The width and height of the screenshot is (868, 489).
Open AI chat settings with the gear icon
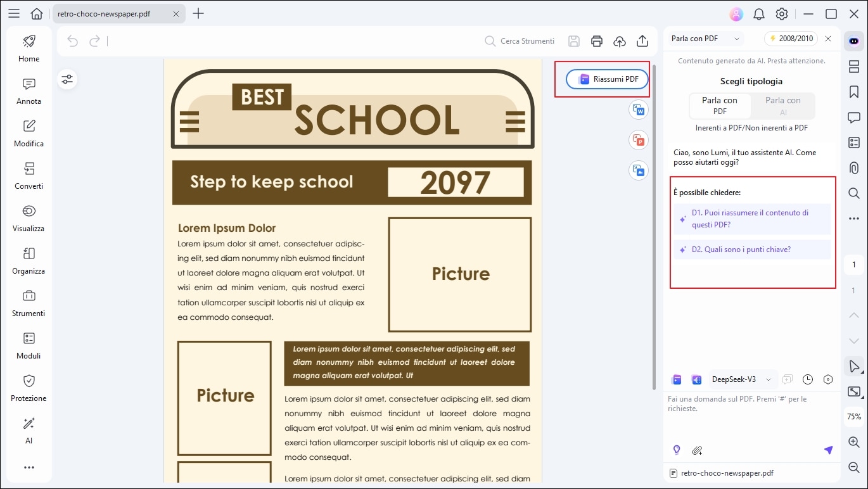[828, 379]
